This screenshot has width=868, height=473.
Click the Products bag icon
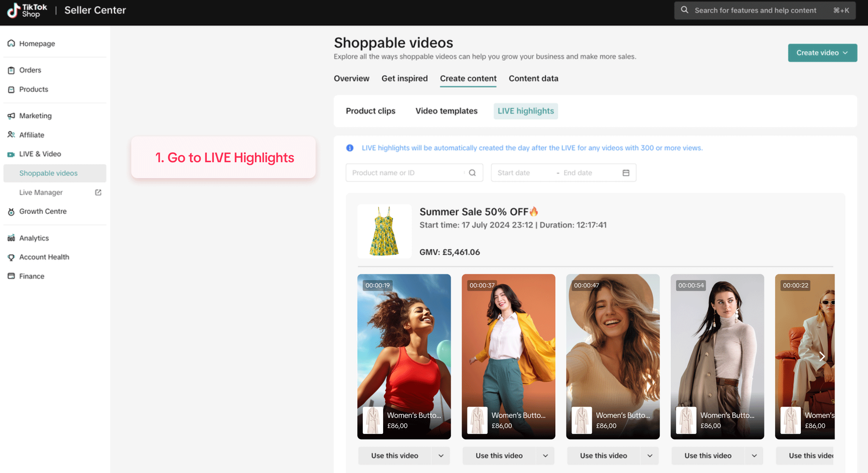point(11,89)
